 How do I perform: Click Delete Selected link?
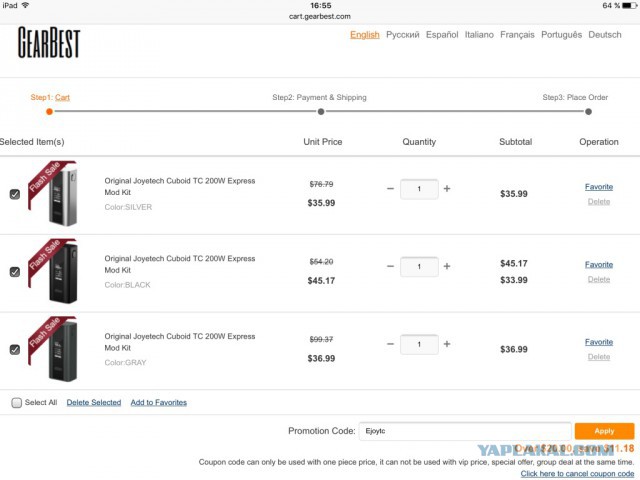coord(94,402)
